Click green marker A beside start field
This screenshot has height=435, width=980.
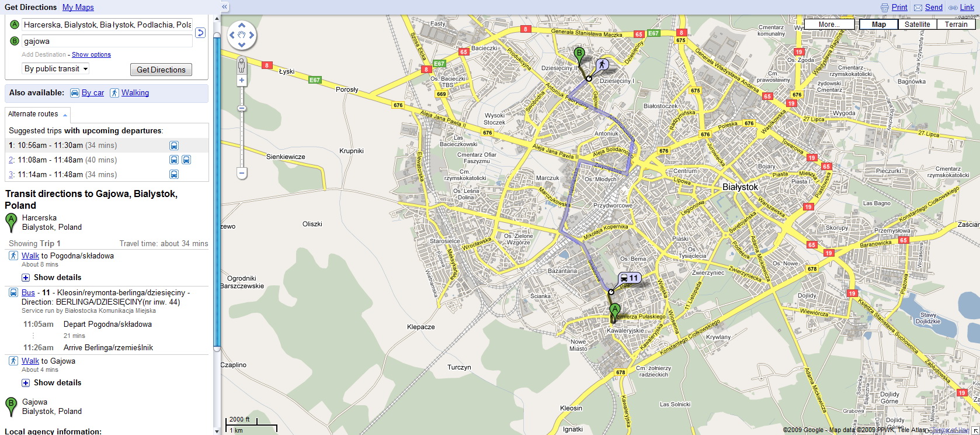point(15,25)
